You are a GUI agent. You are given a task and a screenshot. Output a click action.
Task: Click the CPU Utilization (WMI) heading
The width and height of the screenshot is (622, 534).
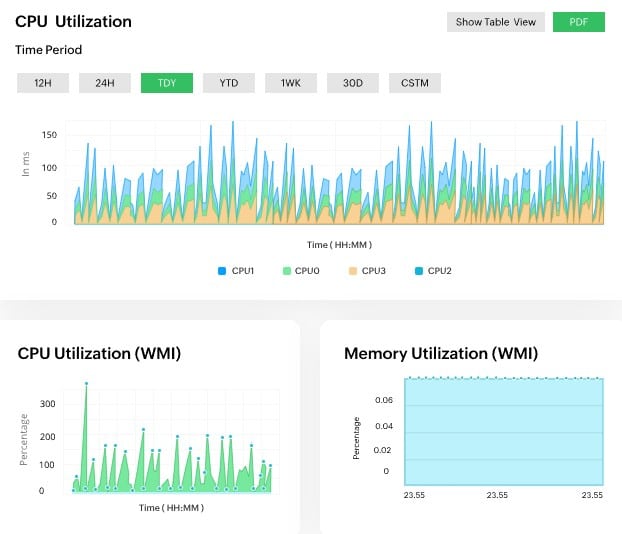(x=99, y=353)
